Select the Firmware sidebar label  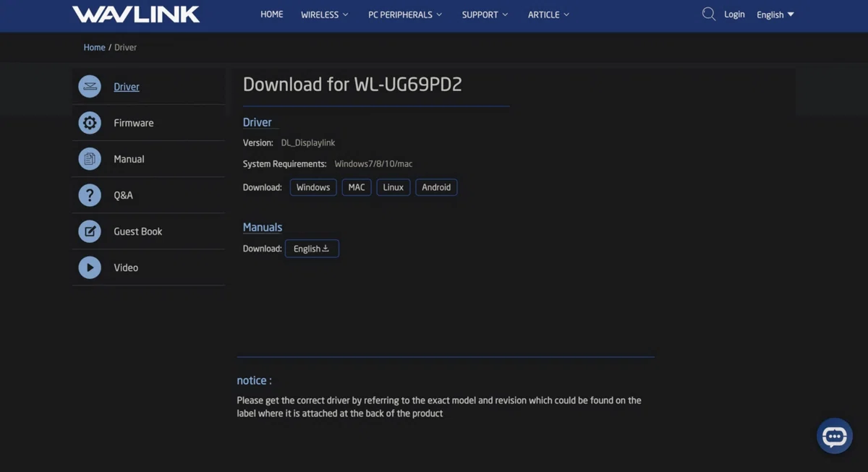pyautogui.click(x=134, y=123)
